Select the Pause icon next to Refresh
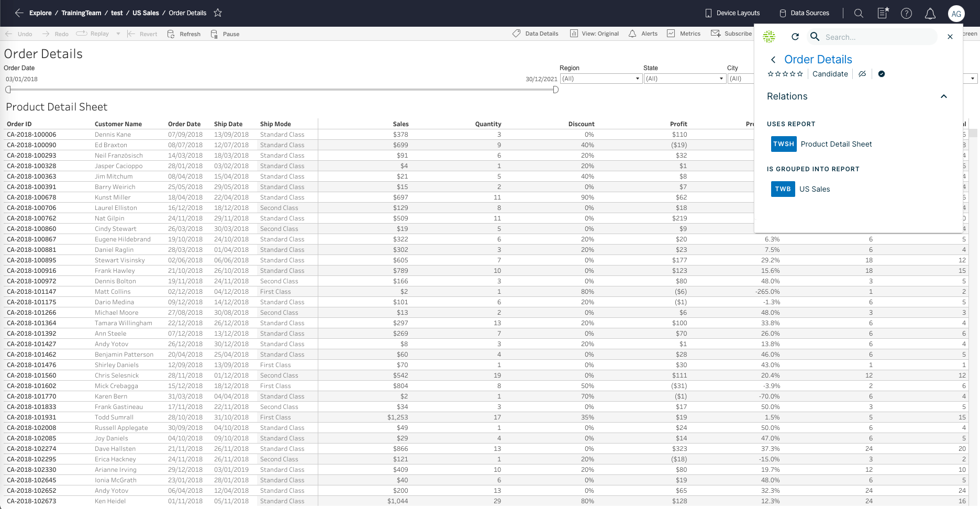This screenshot has width=980, height=509. (x=215, y=34)
